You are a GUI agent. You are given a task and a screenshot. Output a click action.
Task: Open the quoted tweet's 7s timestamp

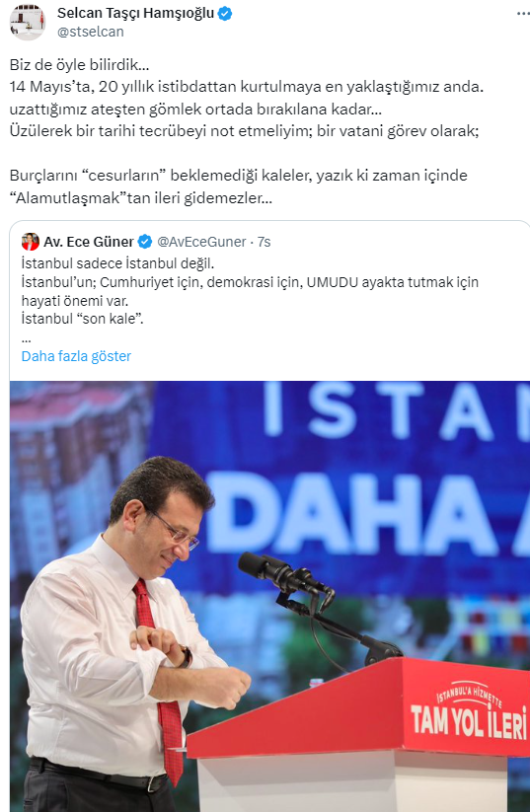[265, 242]
